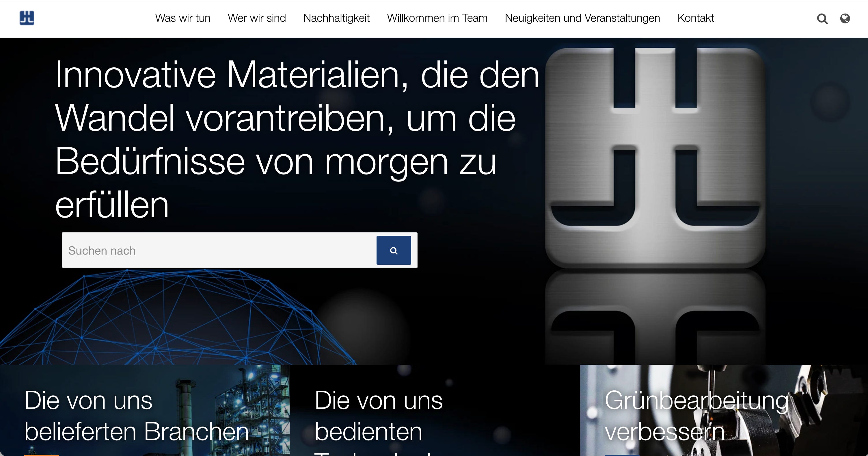Click the company logo in the header
Image resolution: width=868 pixels, height=456 pixels.
point(27,18)
